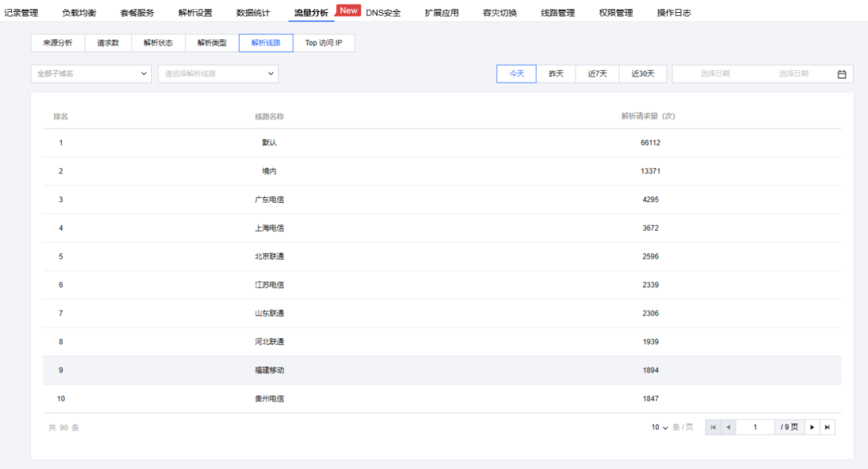The width and height of the screenshot is (868, 469).
Task: Open the 请选择解析线路 dropdown
Action: click(218, 74)
